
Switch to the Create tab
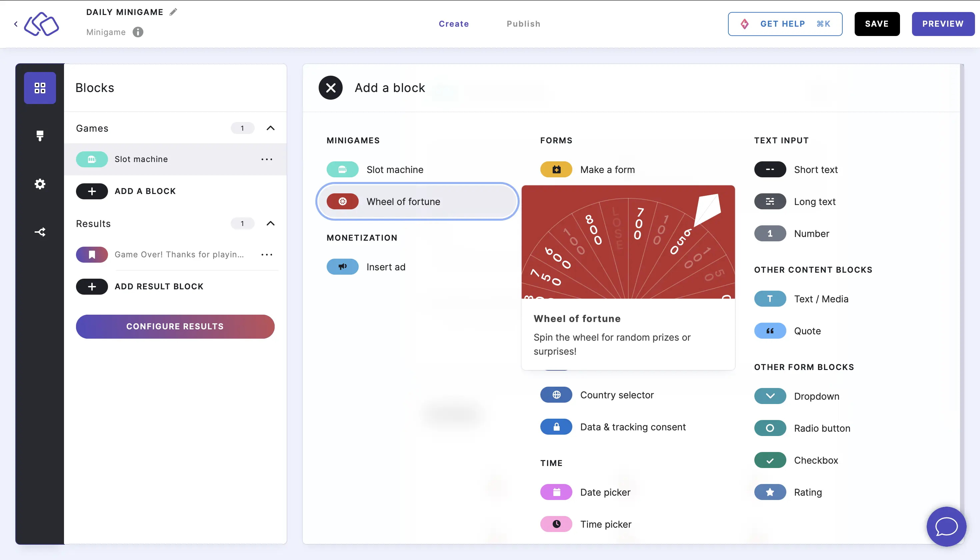[x=454, y=24]
